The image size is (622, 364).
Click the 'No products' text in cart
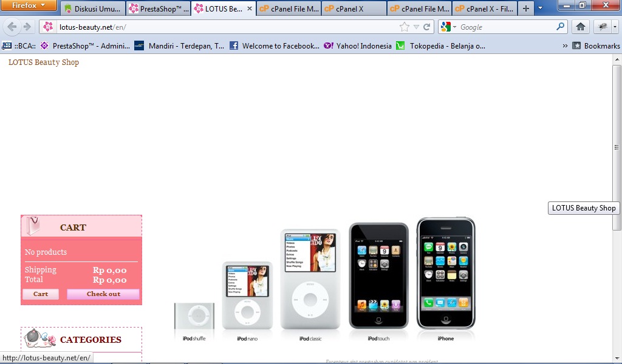coord(46,252)
